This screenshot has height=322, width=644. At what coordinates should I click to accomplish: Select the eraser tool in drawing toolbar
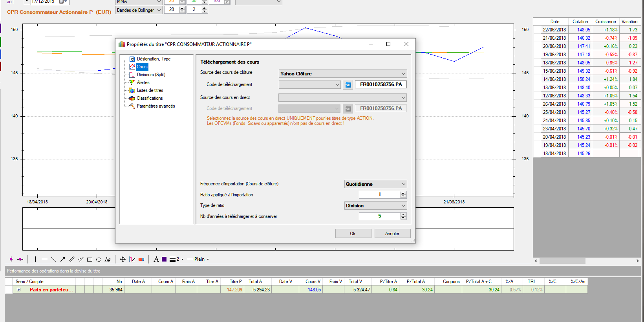(x=141, y=259)
